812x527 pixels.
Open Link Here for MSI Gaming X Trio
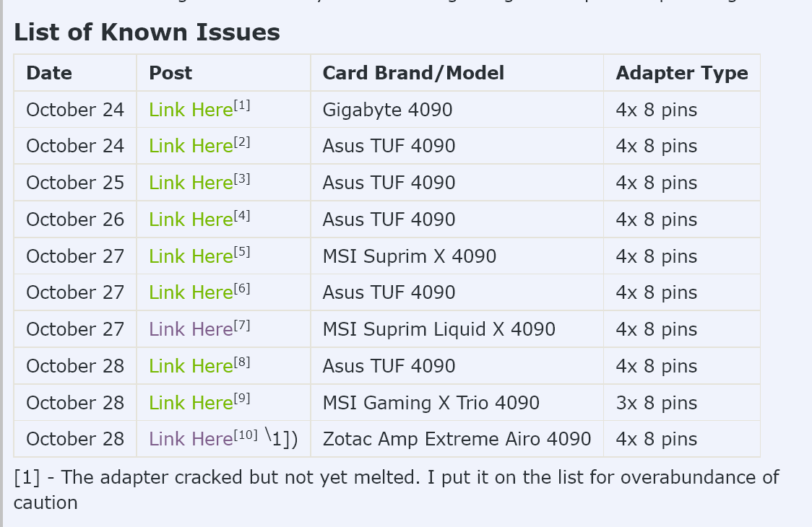(191, 404)
